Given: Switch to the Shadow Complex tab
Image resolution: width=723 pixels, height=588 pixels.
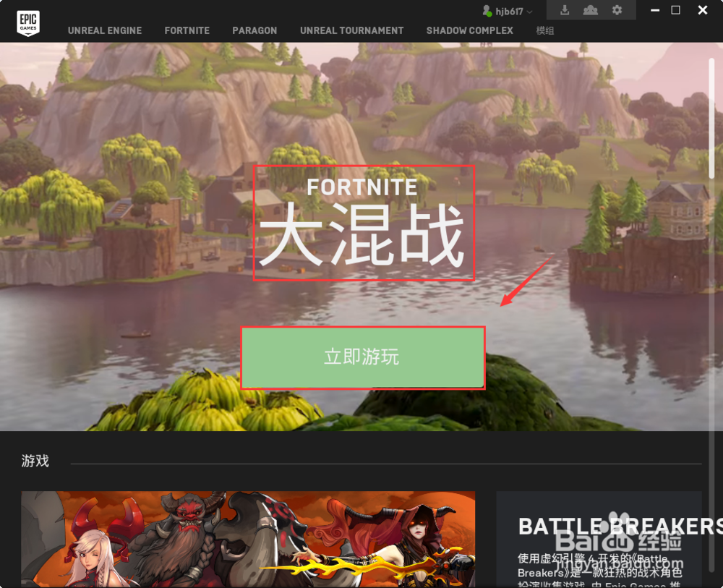Looking at the screenshot, I should coord(469,30).
